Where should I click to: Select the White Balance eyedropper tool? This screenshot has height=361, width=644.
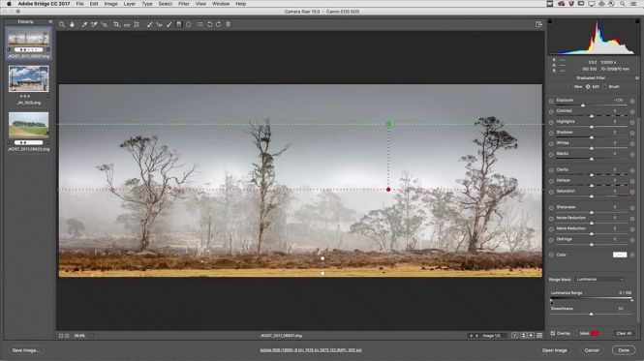click(84, 24)
